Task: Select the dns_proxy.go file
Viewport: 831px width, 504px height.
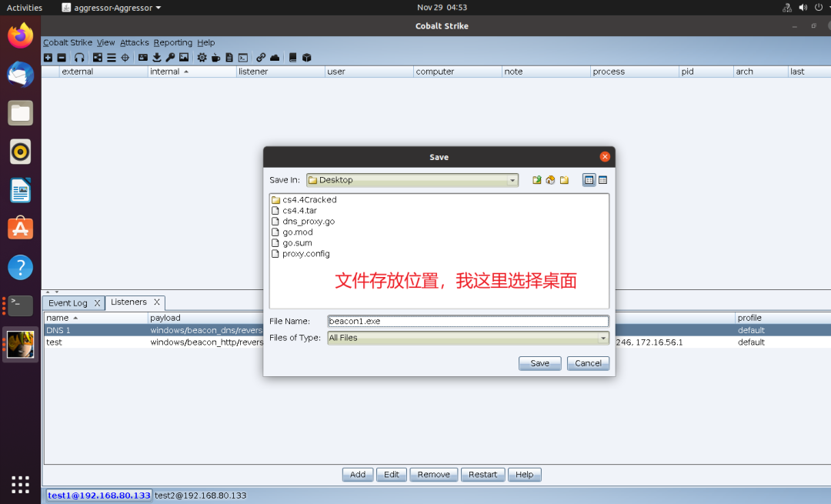Action: click(x=303, y=222)
